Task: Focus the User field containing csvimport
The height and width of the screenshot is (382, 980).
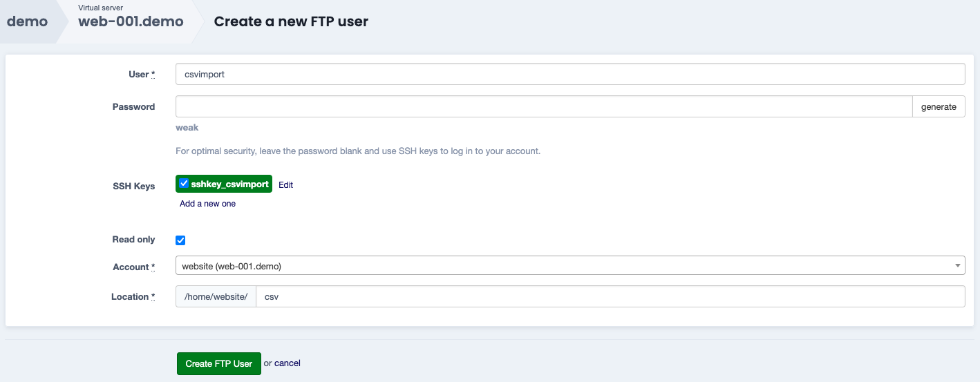Action: (570, 75)
